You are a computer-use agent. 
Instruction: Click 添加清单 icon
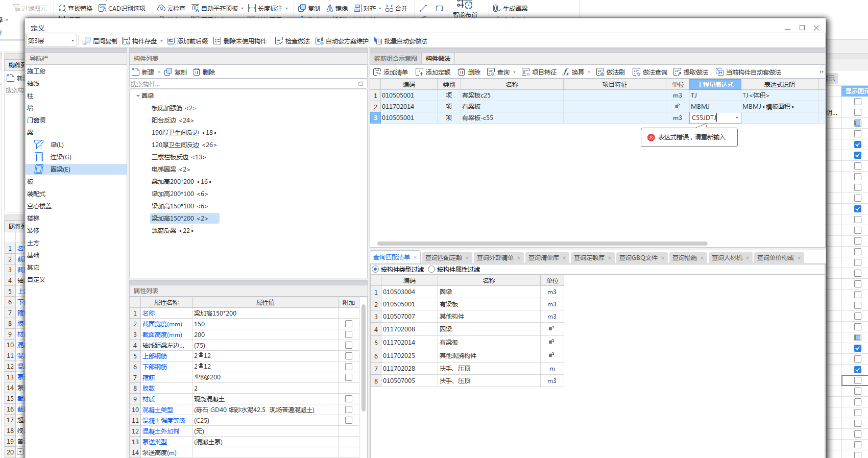tap(377, 72)
